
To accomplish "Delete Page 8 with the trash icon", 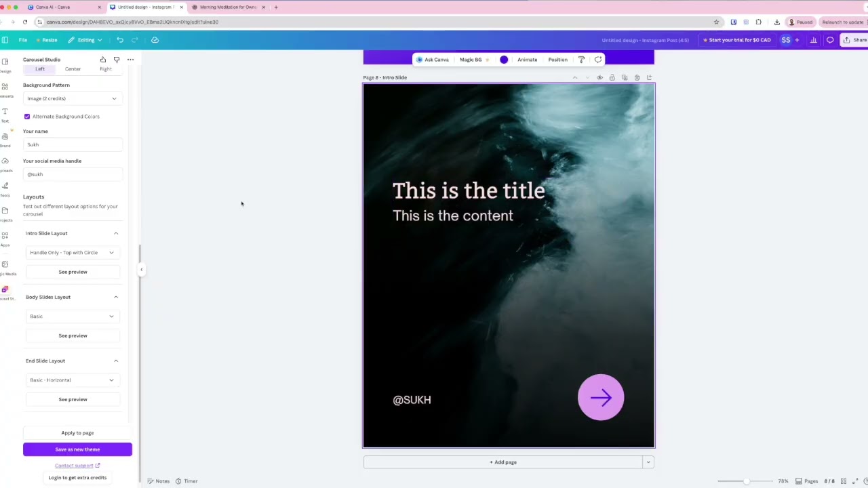I will click(637, 77).
